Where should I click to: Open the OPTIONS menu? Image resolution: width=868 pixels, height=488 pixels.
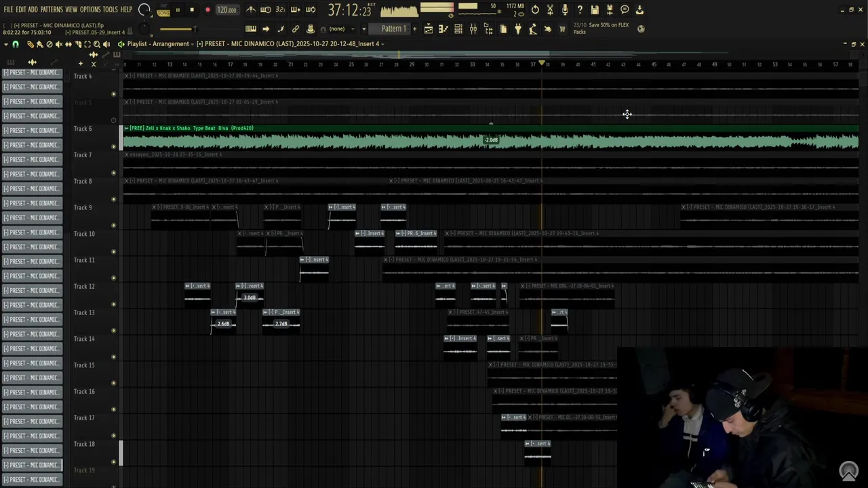[90, 9]
